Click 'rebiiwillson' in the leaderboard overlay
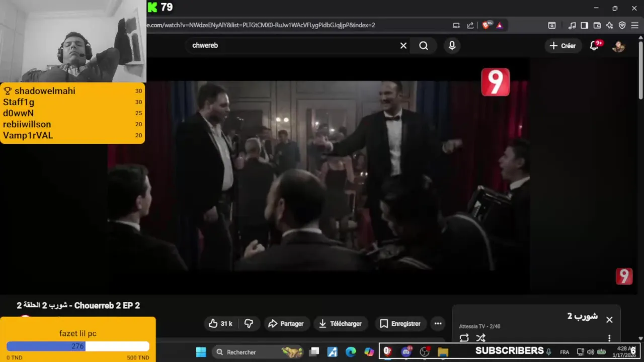This screenshot has width=644, height=362. tap(27, 124)
